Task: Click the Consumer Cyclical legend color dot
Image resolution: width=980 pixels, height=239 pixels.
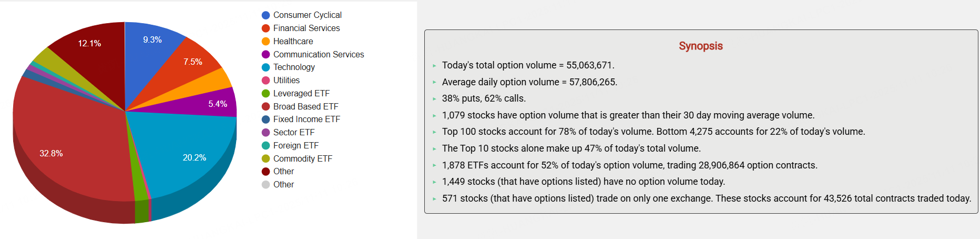Action: point(266,15)
